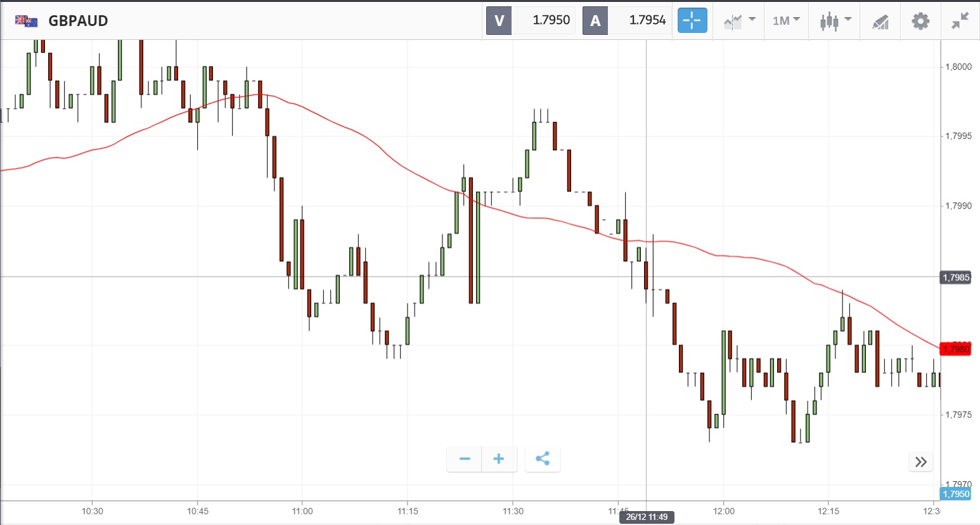Toggle the crosshair cursor tool
The image size is (980, 525).
pyautogui.click(x=692, y=20)
